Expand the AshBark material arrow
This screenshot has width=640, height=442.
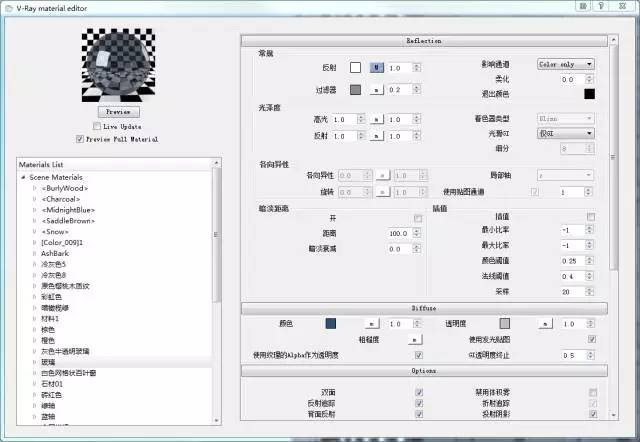[35, 253]
